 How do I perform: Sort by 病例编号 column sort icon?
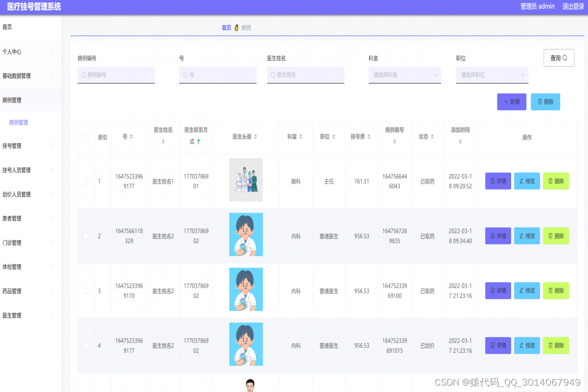click(x=395, y=142)
